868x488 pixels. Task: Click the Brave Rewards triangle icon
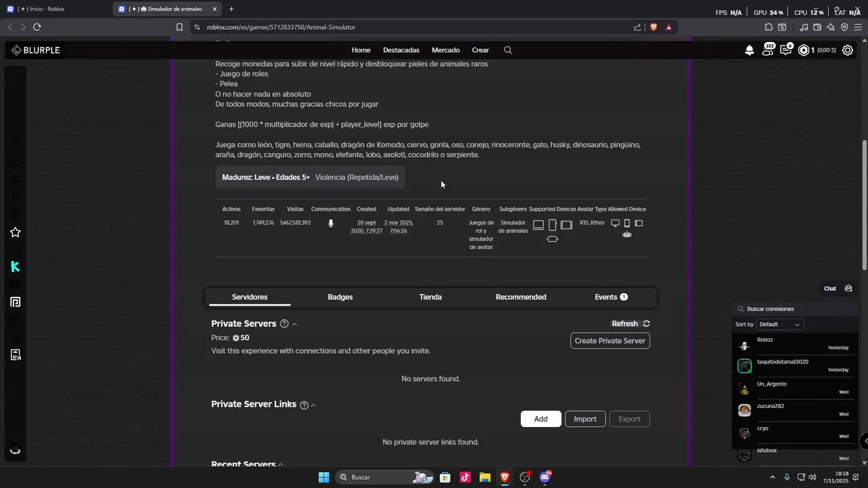click(669, 27)
